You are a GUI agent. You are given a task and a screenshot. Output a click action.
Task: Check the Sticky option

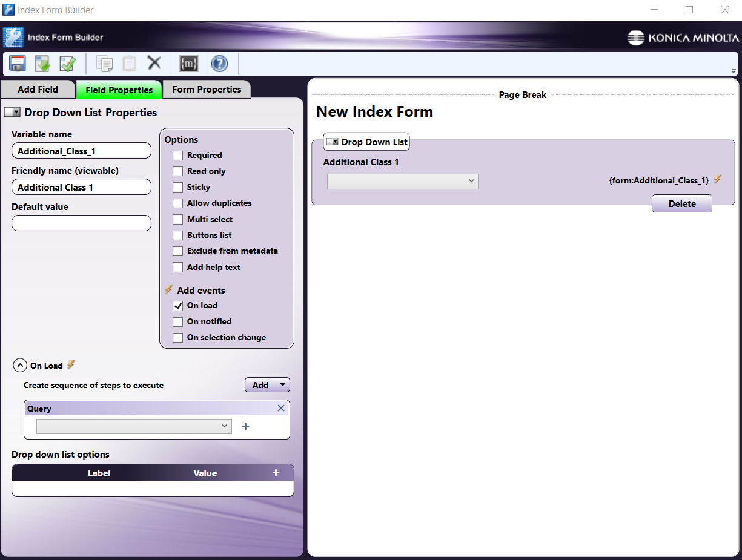click(177, 188)
